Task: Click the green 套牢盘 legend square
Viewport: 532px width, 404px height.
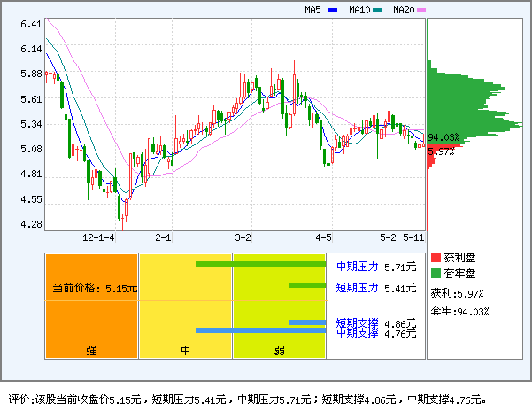Action: 436,273
